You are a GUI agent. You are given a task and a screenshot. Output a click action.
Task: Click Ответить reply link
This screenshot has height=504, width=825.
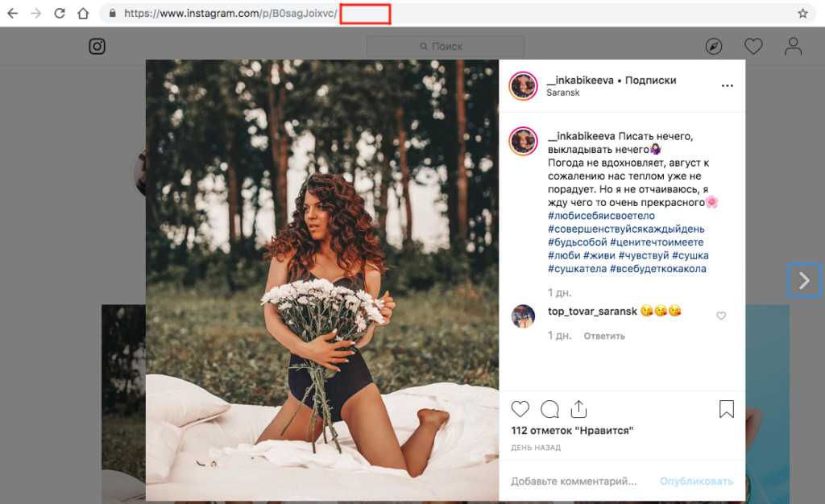tap(604, 335)
